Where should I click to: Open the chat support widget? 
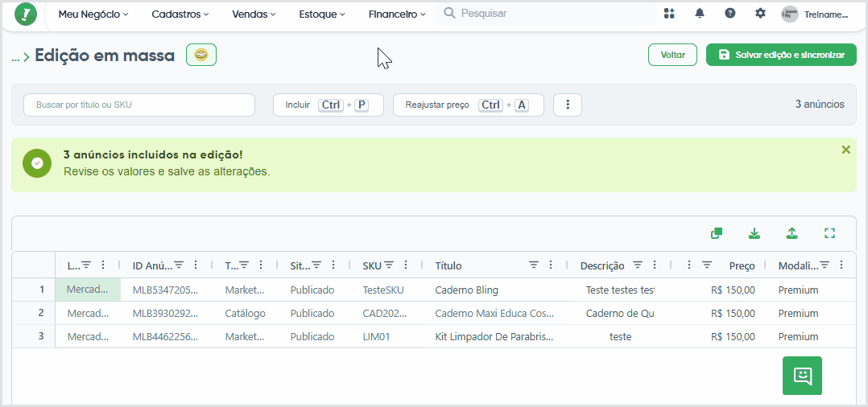(802, 376)
